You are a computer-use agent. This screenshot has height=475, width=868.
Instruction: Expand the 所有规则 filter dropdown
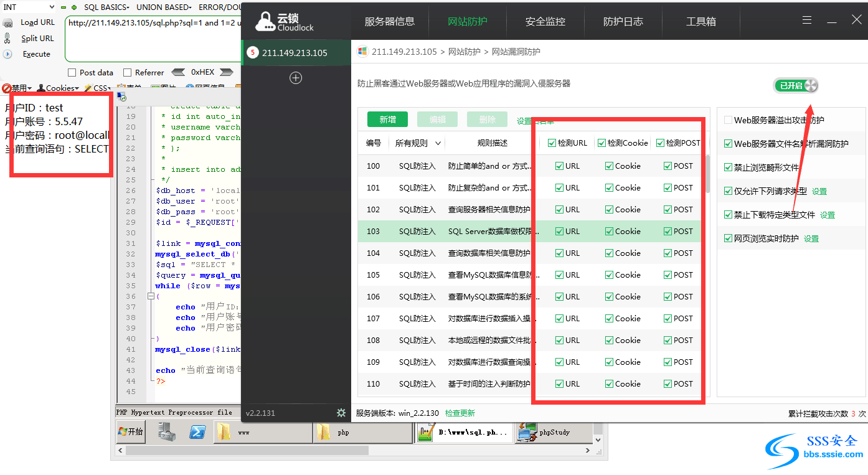click(x=418, y=143)
